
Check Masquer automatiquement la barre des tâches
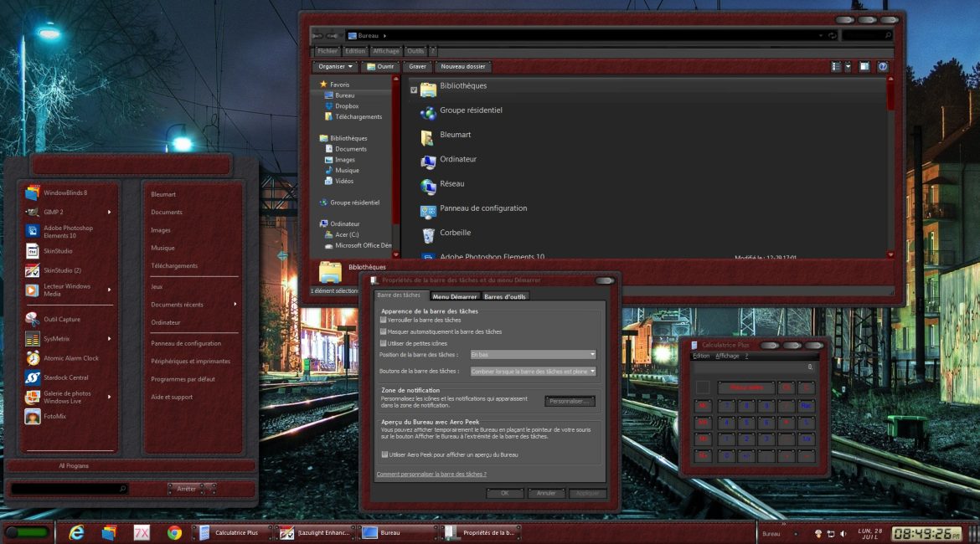click(384, 331)
